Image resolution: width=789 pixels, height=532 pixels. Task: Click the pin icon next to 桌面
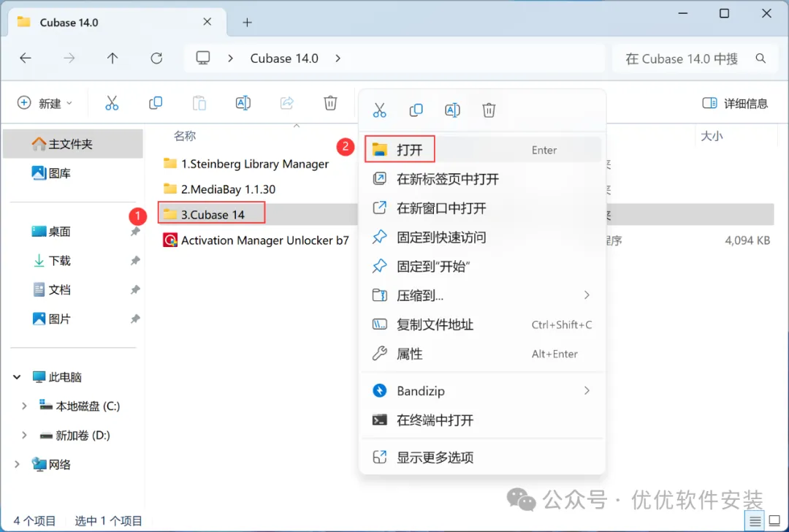pyautogui.click(x=135, y=232)
